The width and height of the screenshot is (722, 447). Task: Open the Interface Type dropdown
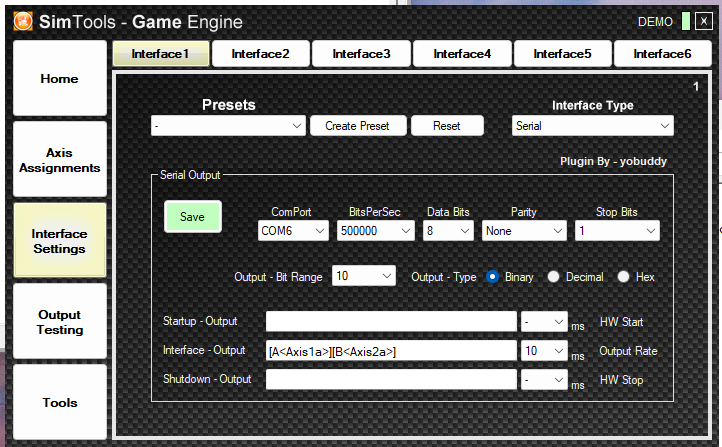click(x=592, y=126)
